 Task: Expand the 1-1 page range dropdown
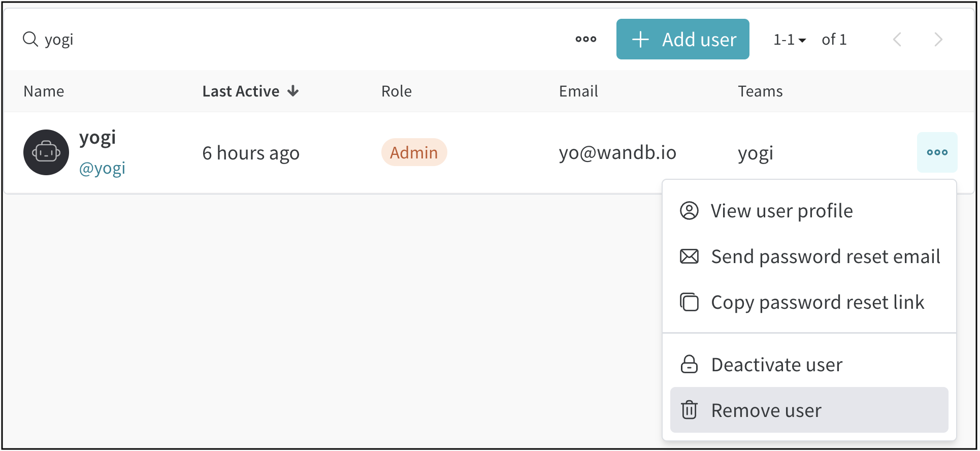790,40
